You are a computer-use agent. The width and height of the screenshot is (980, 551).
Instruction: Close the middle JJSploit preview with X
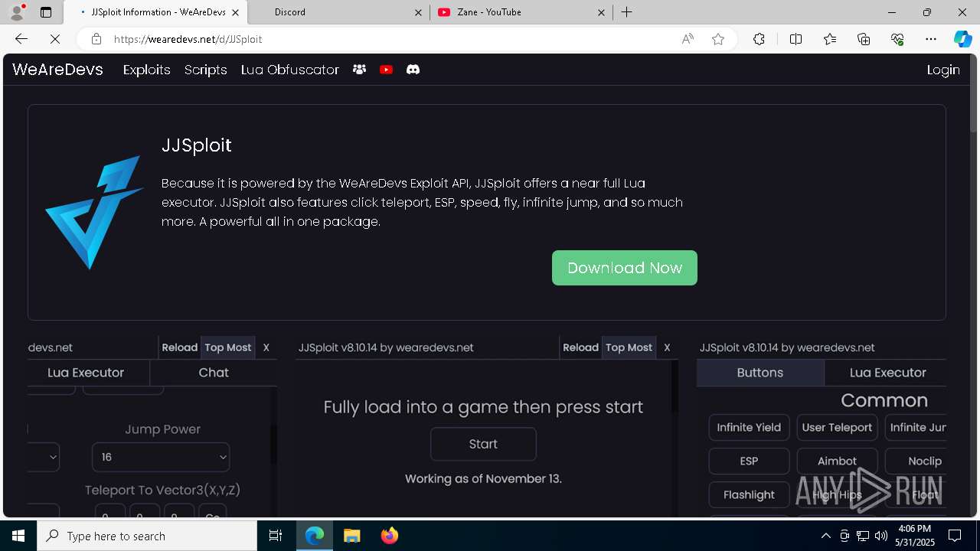coord(667,347)
